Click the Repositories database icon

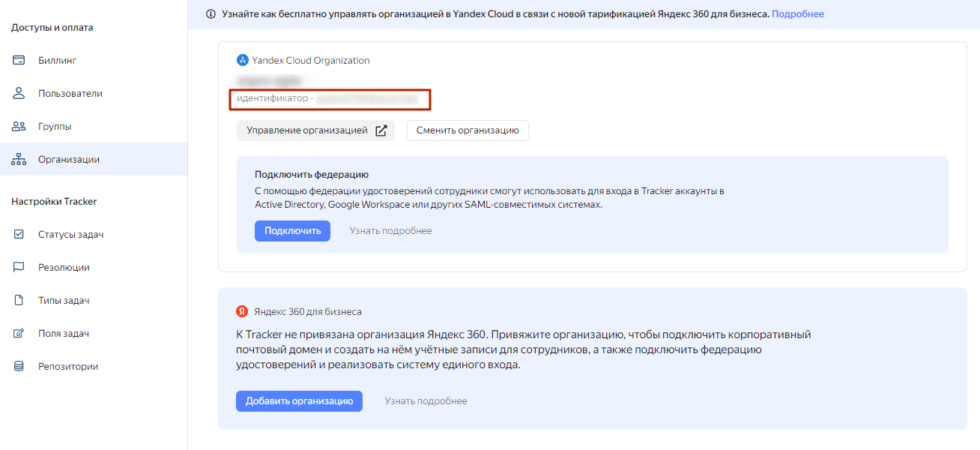pyautogui.click(x=19, y=366)
